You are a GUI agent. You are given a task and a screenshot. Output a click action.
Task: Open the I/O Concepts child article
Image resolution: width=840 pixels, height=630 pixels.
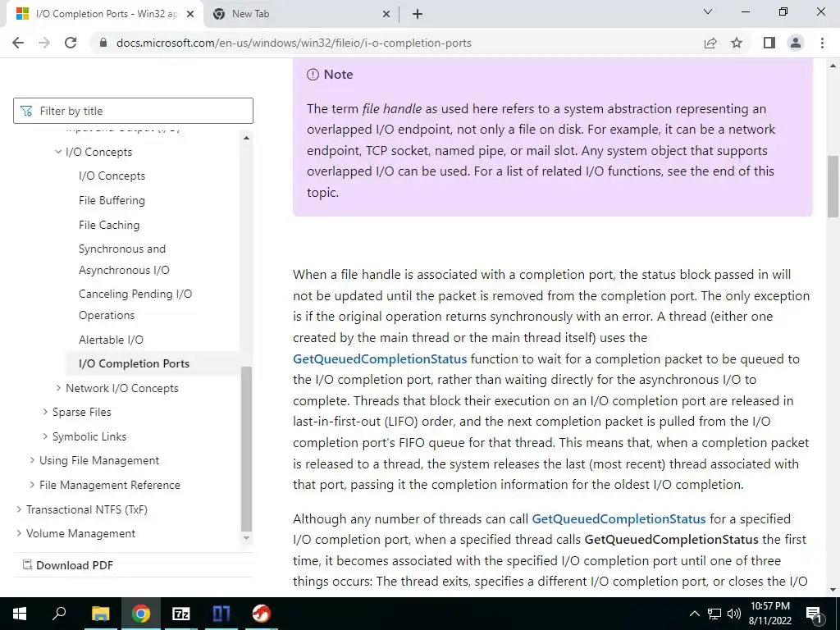(112, 176)
